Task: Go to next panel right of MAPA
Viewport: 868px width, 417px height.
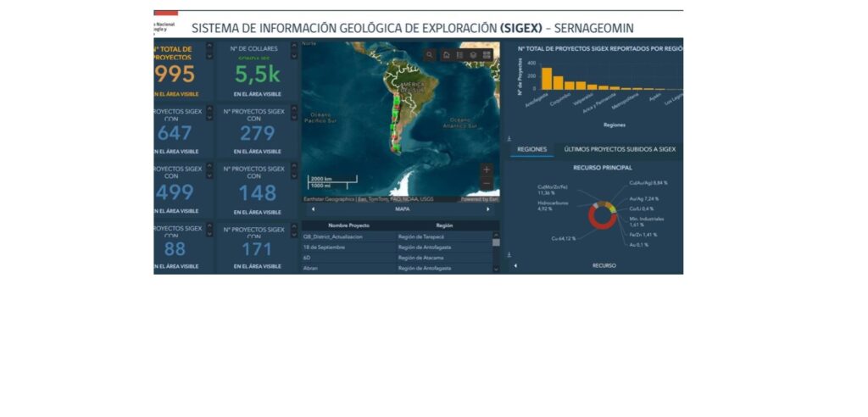Action: pos(487,208)
